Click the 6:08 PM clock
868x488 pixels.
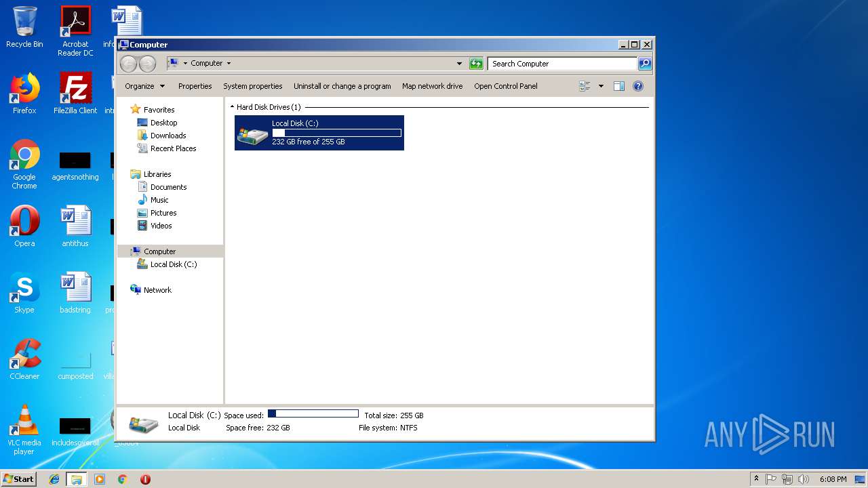(x=833, y=479)
